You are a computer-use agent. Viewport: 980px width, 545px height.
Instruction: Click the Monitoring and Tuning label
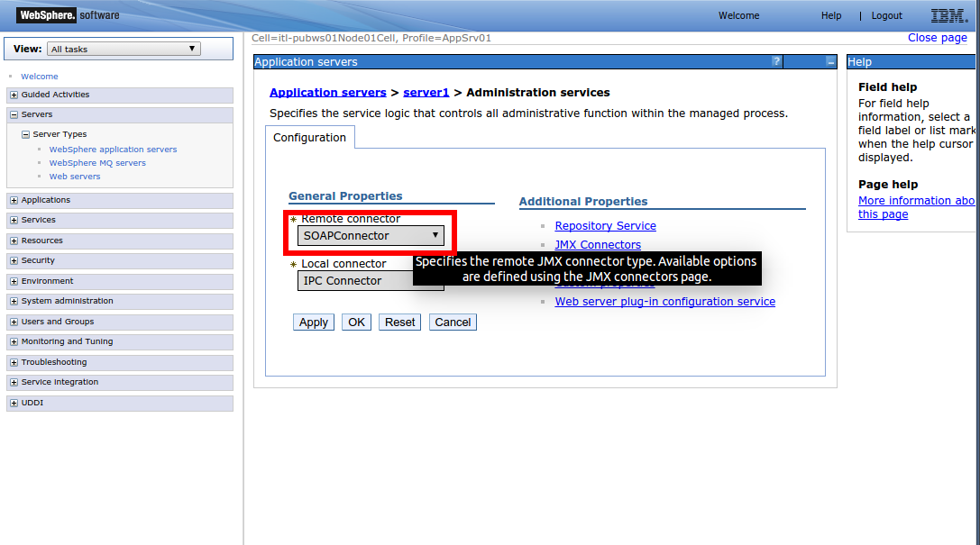67,341
